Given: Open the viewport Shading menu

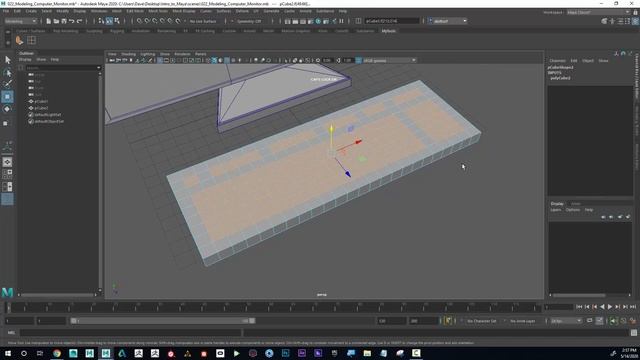Looking at the screenshot, I should pos(129,54).
